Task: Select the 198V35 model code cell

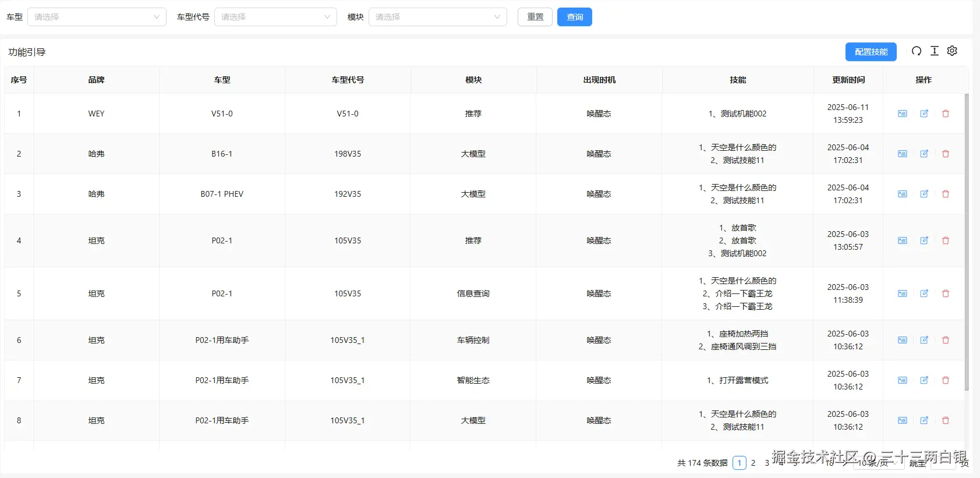Action: (x=348, y=154)
